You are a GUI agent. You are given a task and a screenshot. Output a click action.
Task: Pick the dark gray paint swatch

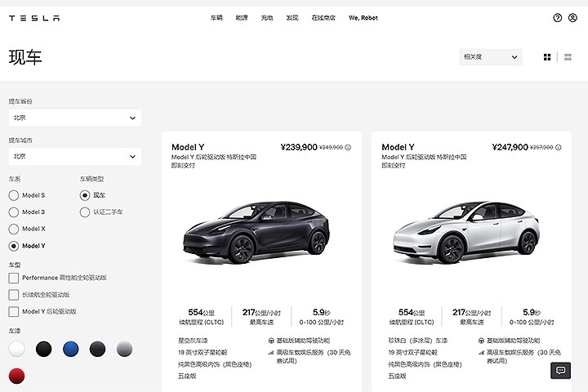click(97, 349)
